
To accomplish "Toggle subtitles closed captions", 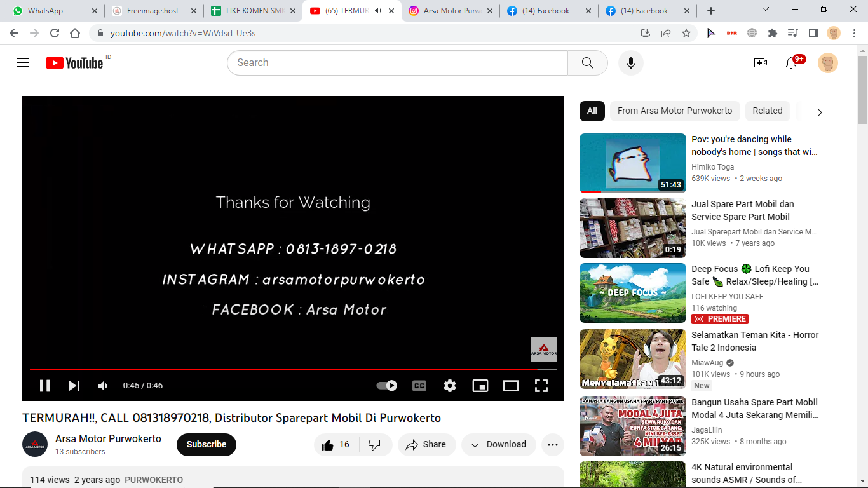I will point(419,385).
